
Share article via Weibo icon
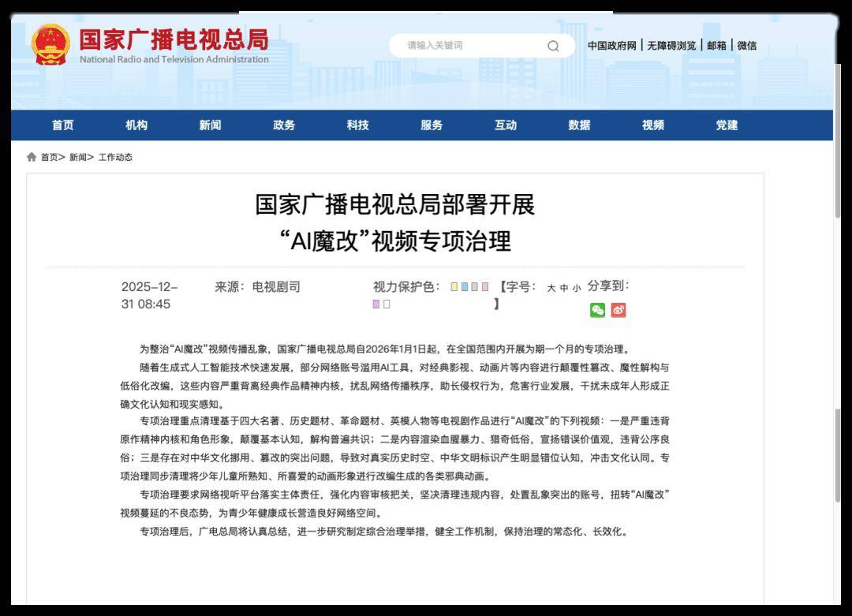618,310
